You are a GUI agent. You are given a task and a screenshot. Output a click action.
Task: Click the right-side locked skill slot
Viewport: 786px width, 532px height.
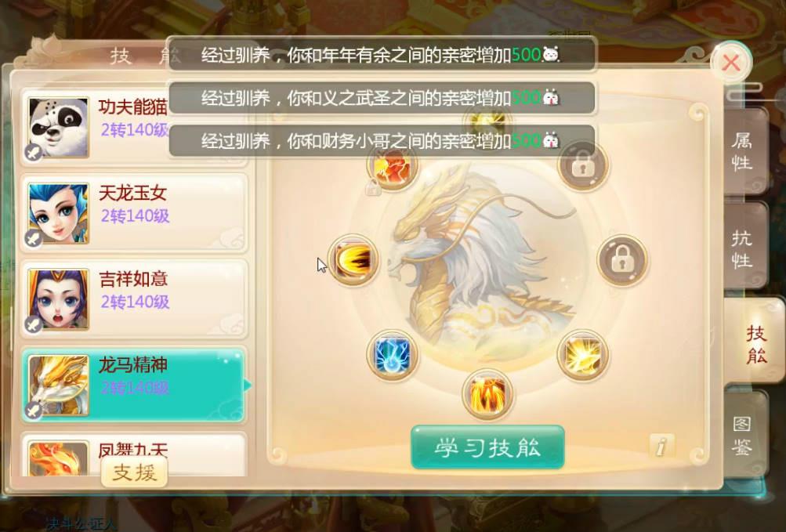(x=622, y=260)
